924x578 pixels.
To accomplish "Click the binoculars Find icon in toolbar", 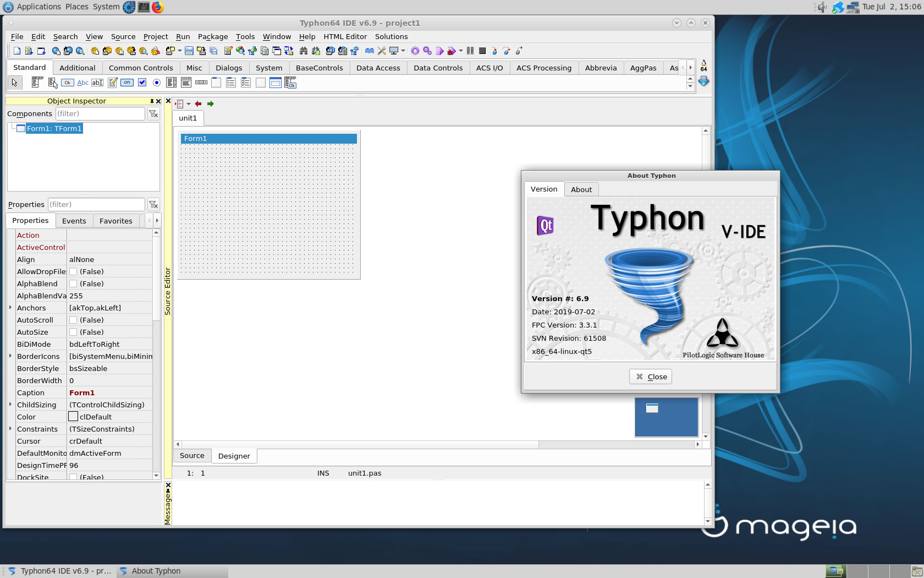I will click(304, 51).
